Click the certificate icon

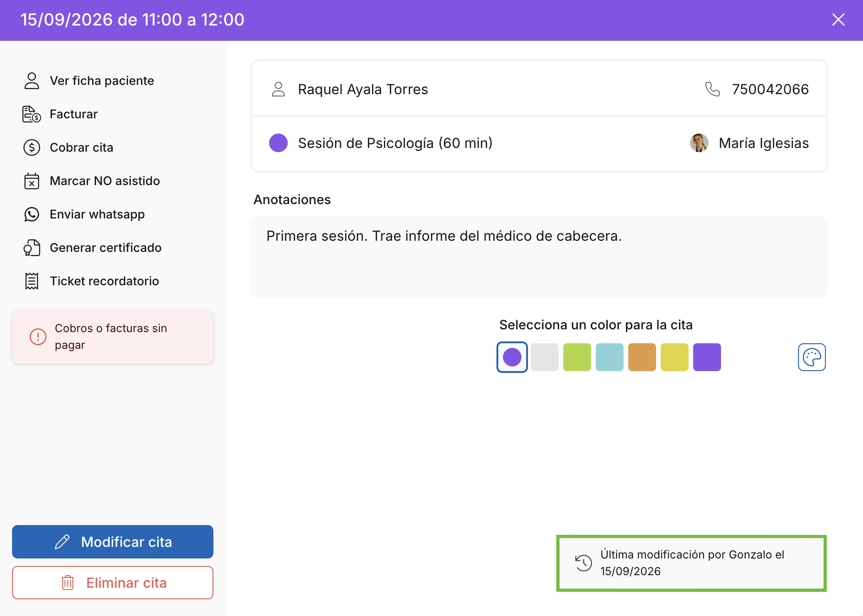32,248
